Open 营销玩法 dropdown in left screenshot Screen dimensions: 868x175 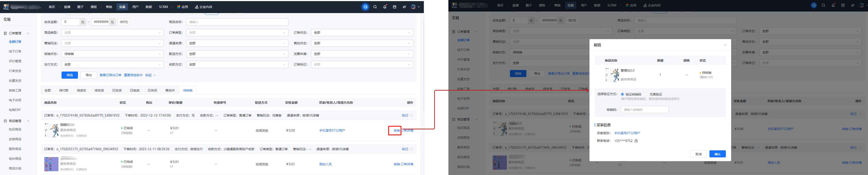tap(112, 43)
